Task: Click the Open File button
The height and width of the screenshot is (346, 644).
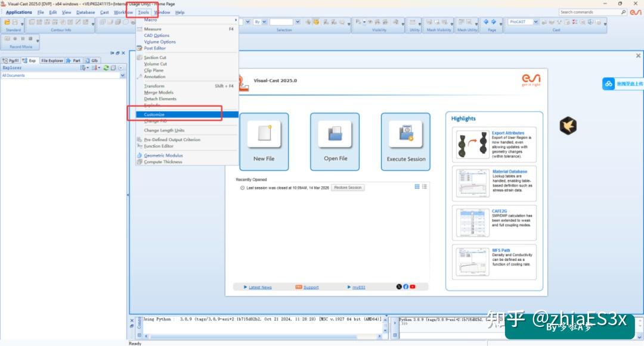Action: pyautogui.click(x=335, y=142)
